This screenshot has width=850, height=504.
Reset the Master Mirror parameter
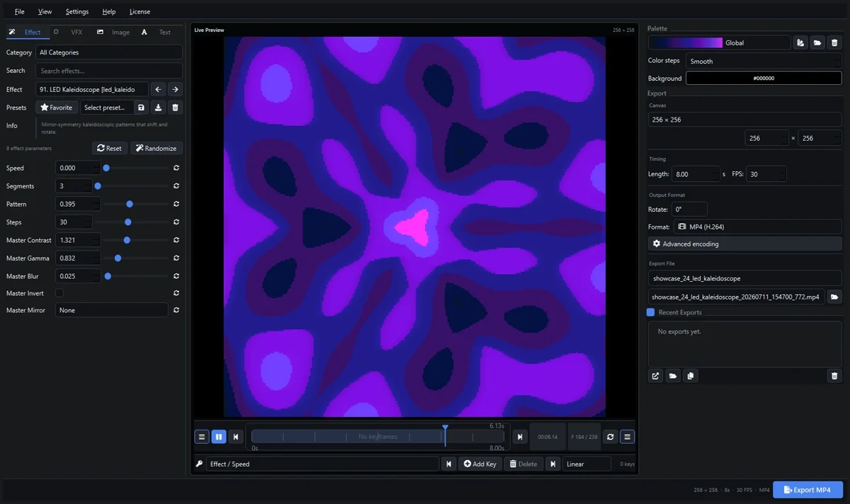click(x=176, y=310)
